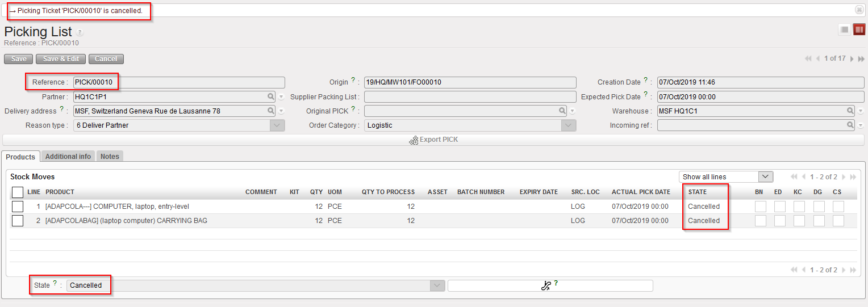Toggle select-all checkbox in Stock Moves header
868x307 pixels.
[x=18, y=192]
